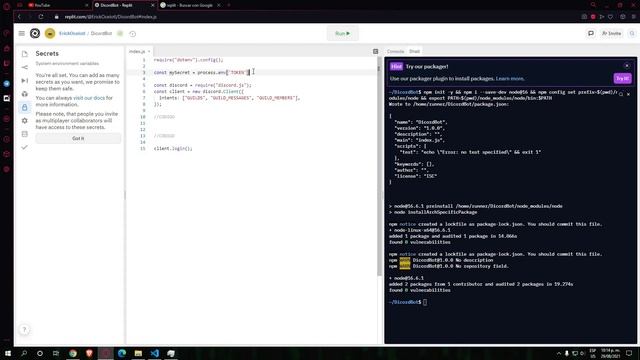Click the Replit logo icon
Screen dimensions: 640x360
click(35, 33)
